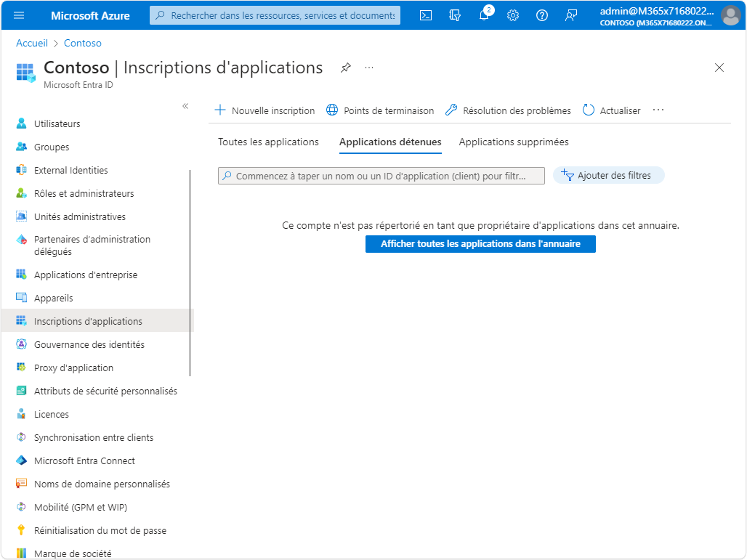Image resolution: width=747 pixels, height=560 pixels.
Task: Focus the application name or ID filter field
Action: tap(381, 176)
